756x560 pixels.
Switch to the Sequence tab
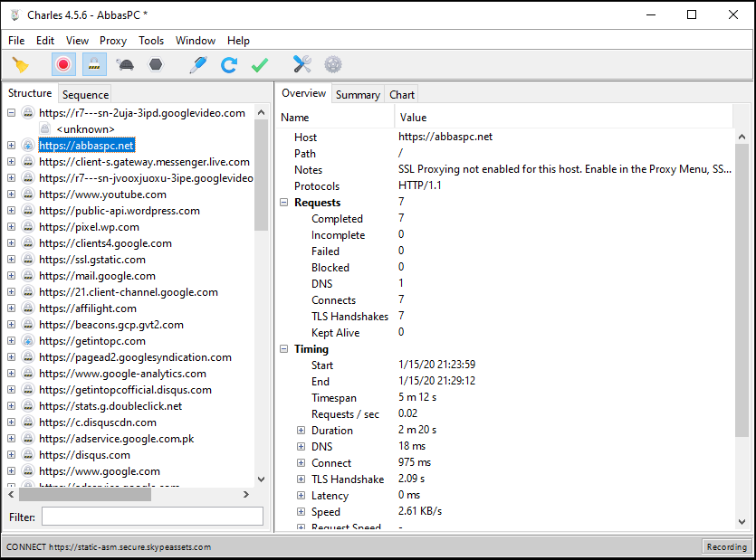[85, 94]
